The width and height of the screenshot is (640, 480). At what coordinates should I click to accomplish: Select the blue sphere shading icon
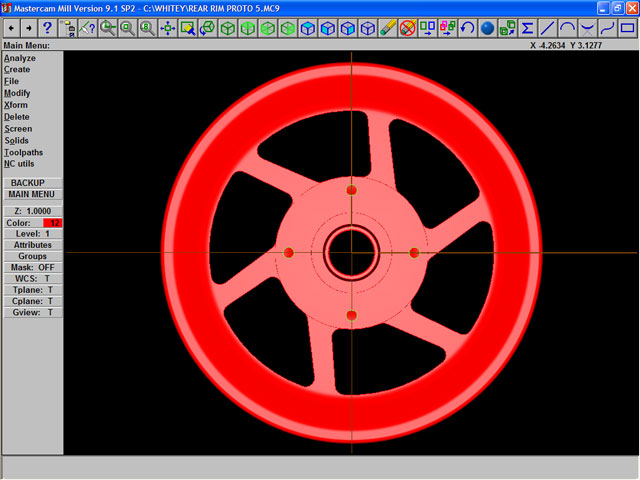487,28
